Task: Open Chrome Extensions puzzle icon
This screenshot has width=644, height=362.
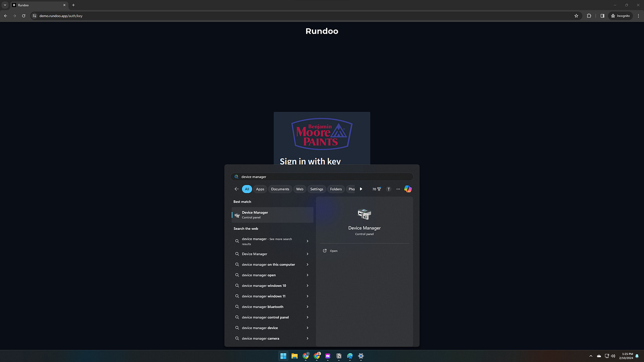Action: pyautogui.click(x=589, y=16)
